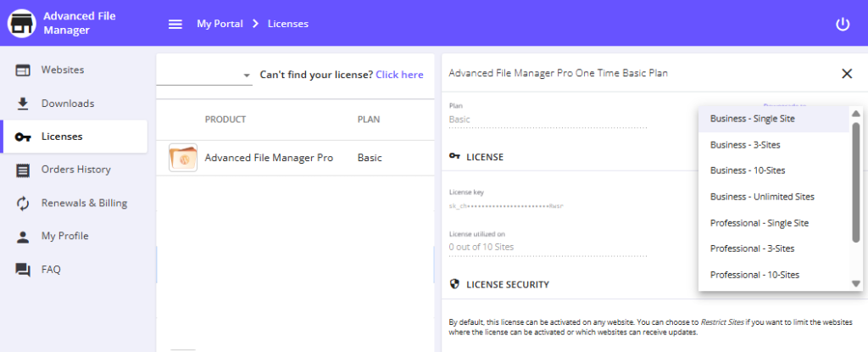Click the panel title 'One Time Basic Plan'

tap(621, 73)
